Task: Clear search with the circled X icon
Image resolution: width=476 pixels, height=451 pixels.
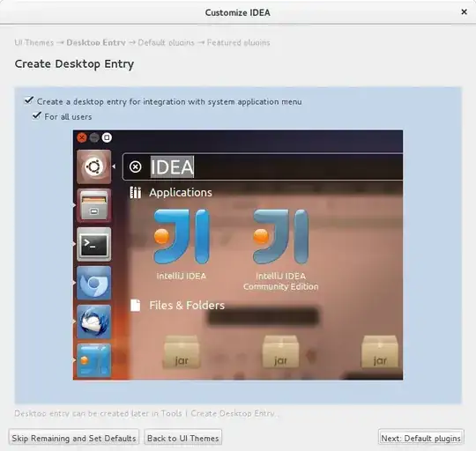Action: point(136,166)
